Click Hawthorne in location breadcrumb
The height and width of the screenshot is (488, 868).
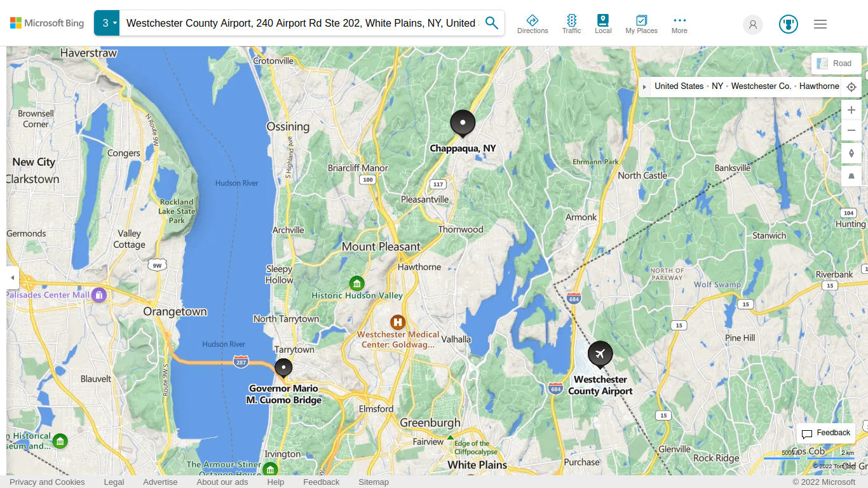click(819, 86)
